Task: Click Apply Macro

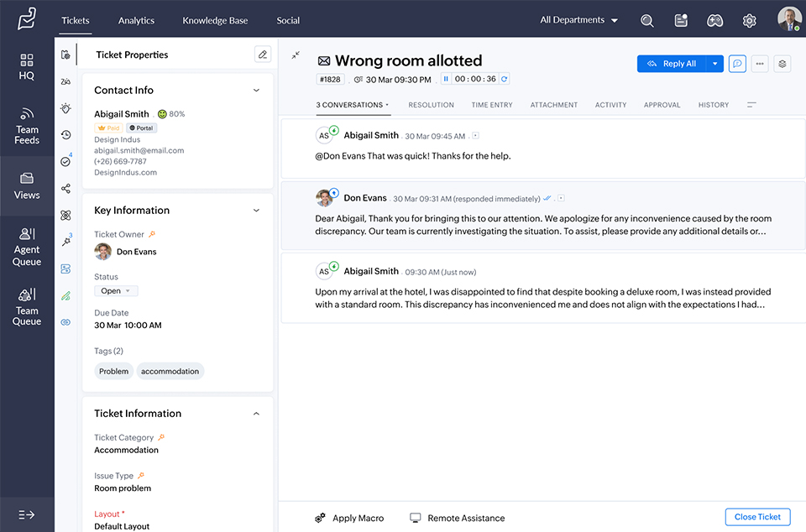Action: [x=349, y=518]
